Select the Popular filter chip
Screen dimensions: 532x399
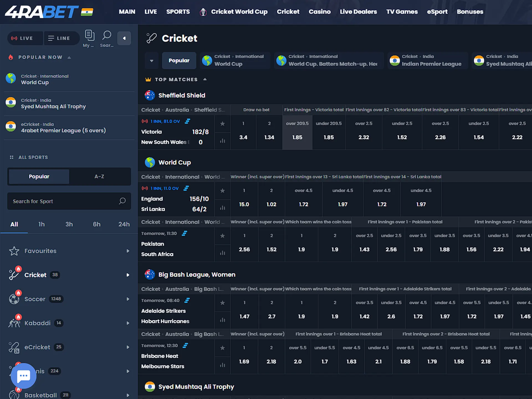[x=179, y=61]
